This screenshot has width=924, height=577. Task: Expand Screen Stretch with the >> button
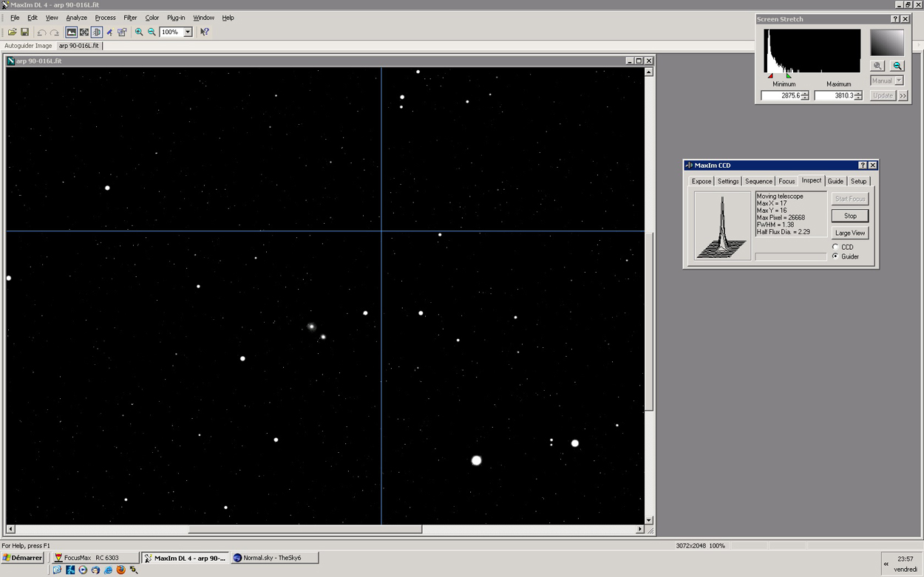pos(903,96)
